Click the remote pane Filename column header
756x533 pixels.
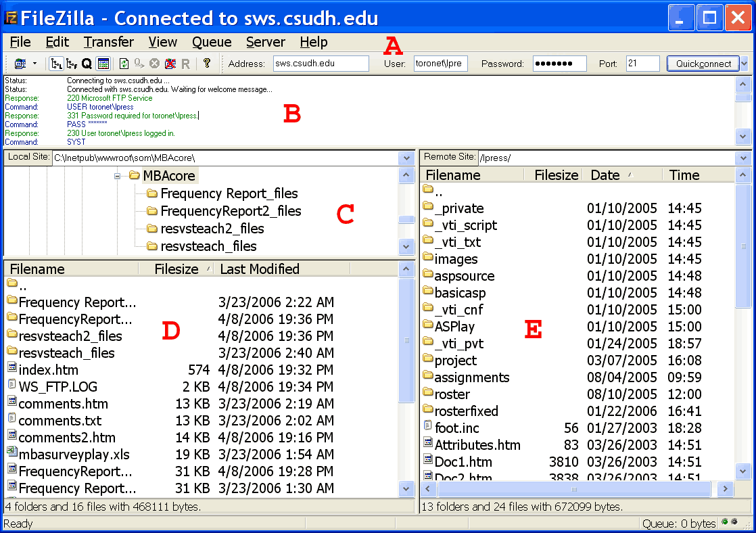[471, 175]
